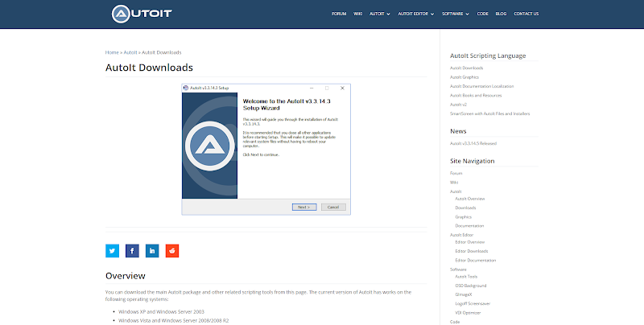Expand AutoIt Editor dropdown in top navigation
The image size is (644, 325).
point(416,14)
